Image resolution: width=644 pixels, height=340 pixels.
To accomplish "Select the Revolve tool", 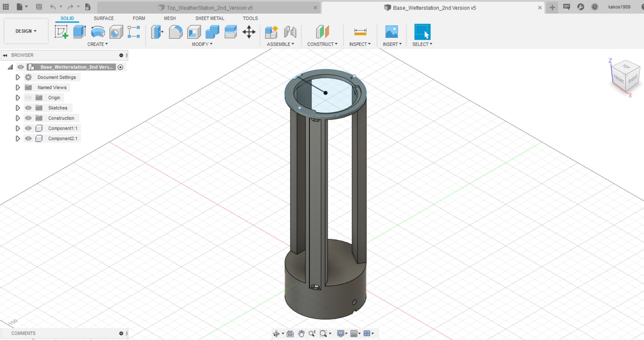I will [x=98, y=32].
